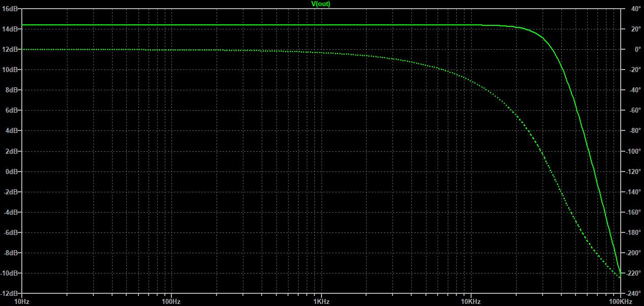
Task: Select the positive 4dB magnitude label
Action: (x=12, y=130)
